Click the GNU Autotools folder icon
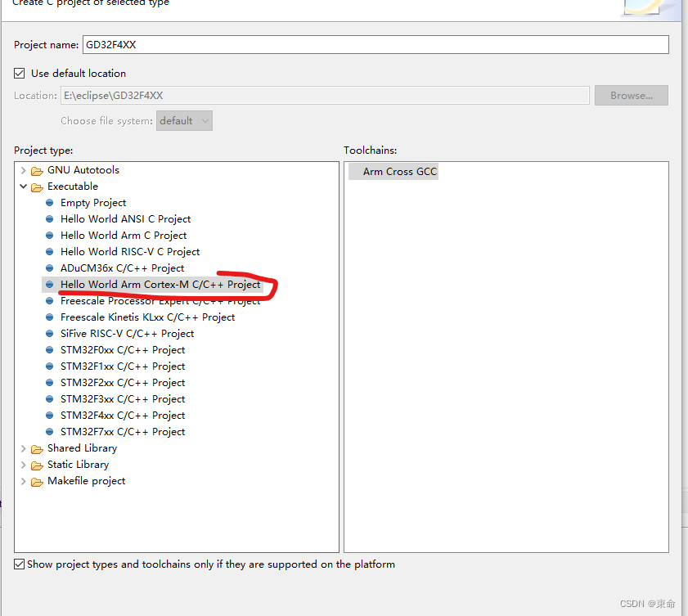The height and width of the screenshot is (616, 688). pyautogui.click(x=37, y=171)
